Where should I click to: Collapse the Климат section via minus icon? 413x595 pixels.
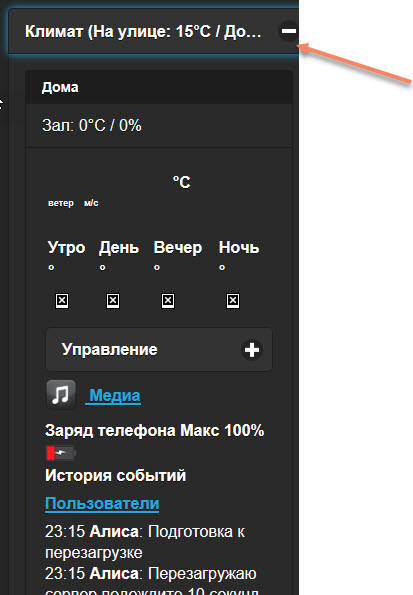(288, 31)
